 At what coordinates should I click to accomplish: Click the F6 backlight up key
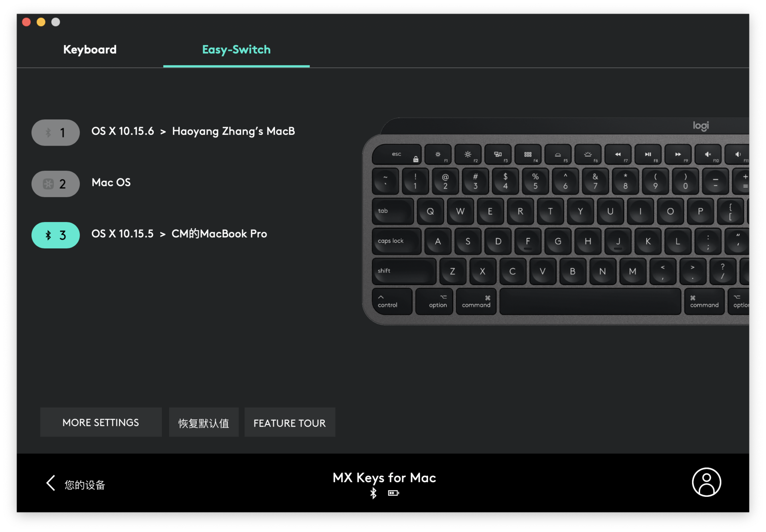[x=588, y=154]
